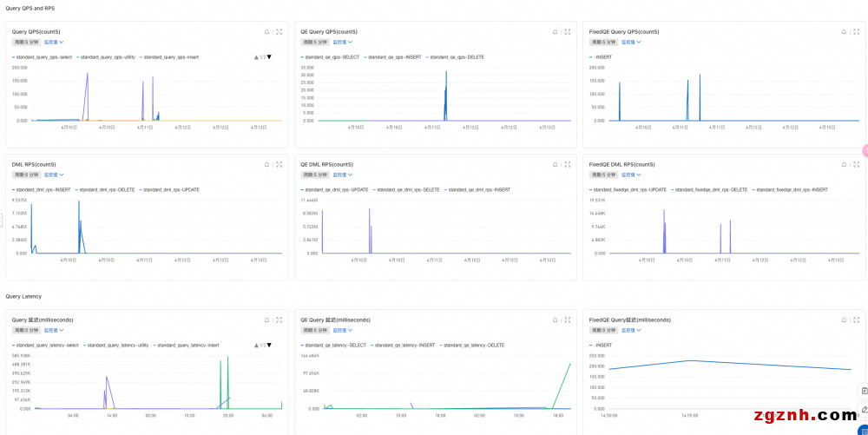Viewport: 868px width, 435px height.
Task: Click the pink floating bubble at right edge
Action: click(x=865, y=151)
